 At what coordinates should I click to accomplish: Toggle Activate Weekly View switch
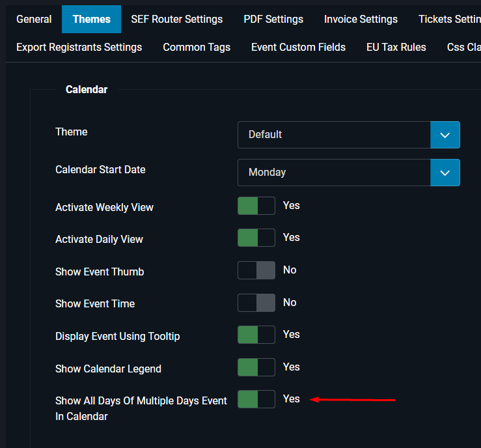[x=256, y=206]
